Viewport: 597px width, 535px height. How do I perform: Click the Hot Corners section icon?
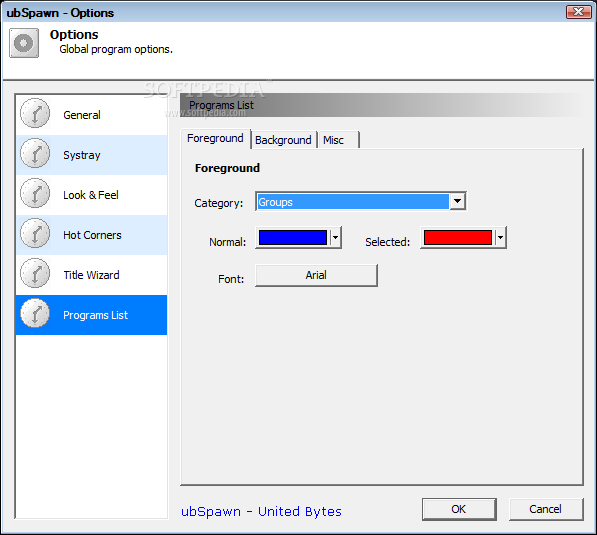35,233
